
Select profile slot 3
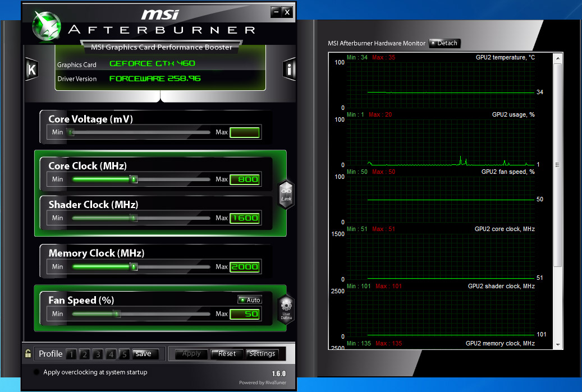pos(98,354)
